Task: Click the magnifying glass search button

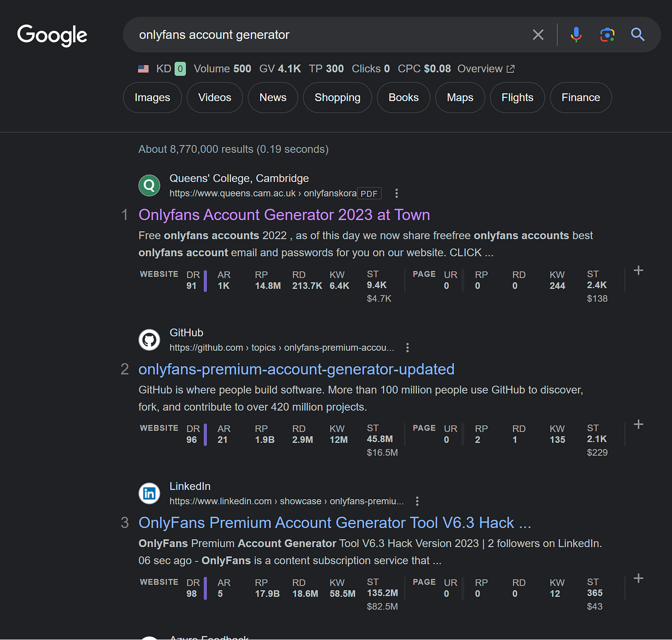Action: click(x=638, y=35)
